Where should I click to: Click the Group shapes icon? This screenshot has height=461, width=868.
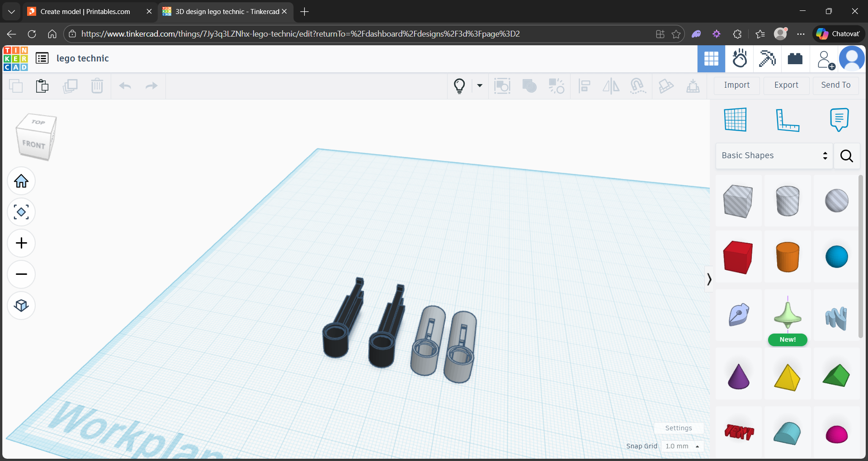coord(529,85)
